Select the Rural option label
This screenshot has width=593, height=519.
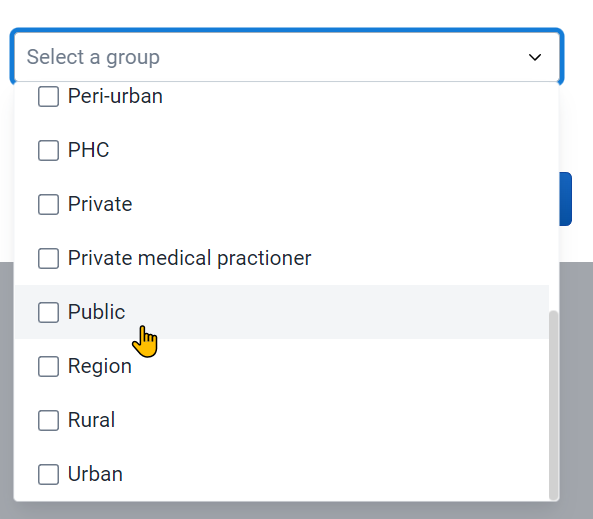coord(92,420)
